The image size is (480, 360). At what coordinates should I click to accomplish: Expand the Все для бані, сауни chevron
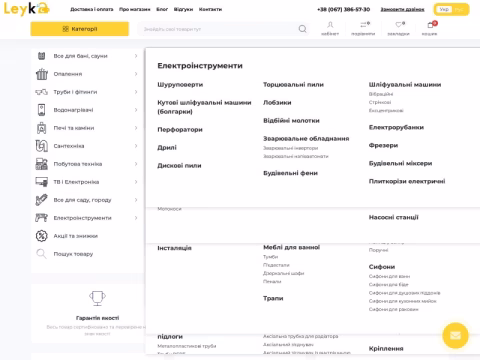[136, 56]
